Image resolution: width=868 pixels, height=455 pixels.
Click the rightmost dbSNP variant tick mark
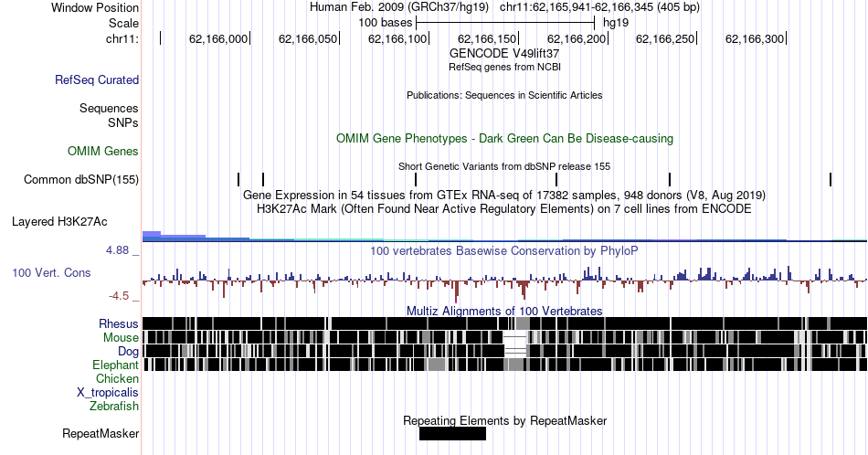click(831, 179)
